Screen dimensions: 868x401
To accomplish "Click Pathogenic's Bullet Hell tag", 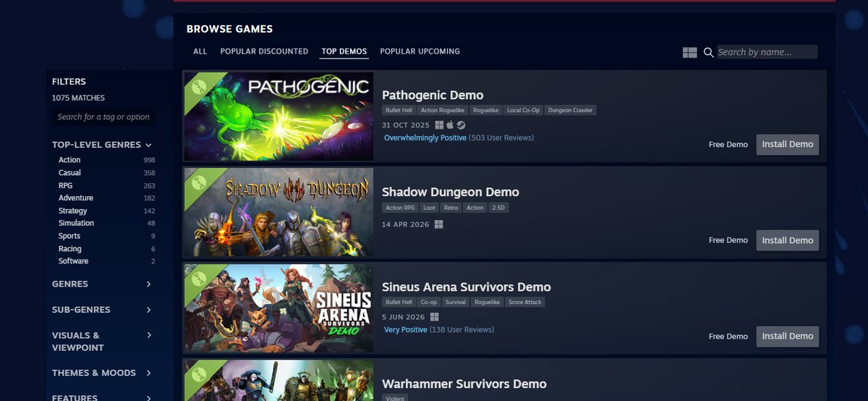I will (399, 111).
